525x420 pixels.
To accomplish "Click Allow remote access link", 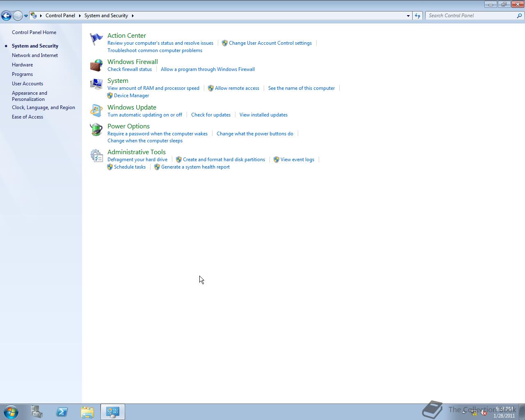I will pos(237,88).
